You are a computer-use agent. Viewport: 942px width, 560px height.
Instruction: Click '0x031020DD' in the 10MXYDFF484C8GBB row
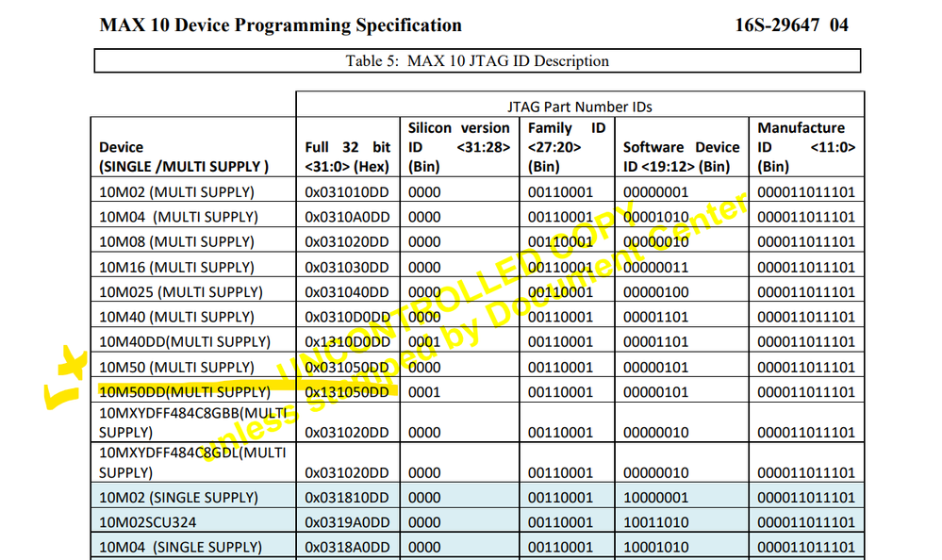[347, 433]
